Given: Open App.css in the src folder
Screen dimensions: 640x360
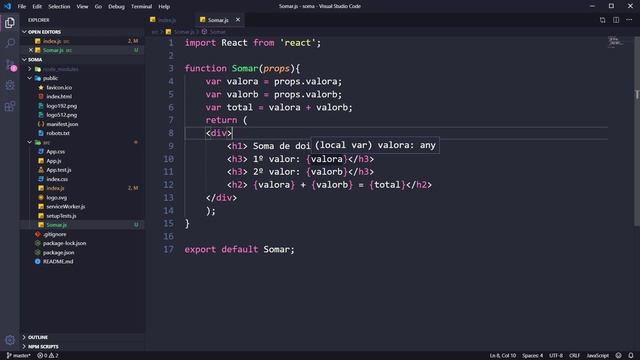Looking at the screenshot, I should coord(82,151).
